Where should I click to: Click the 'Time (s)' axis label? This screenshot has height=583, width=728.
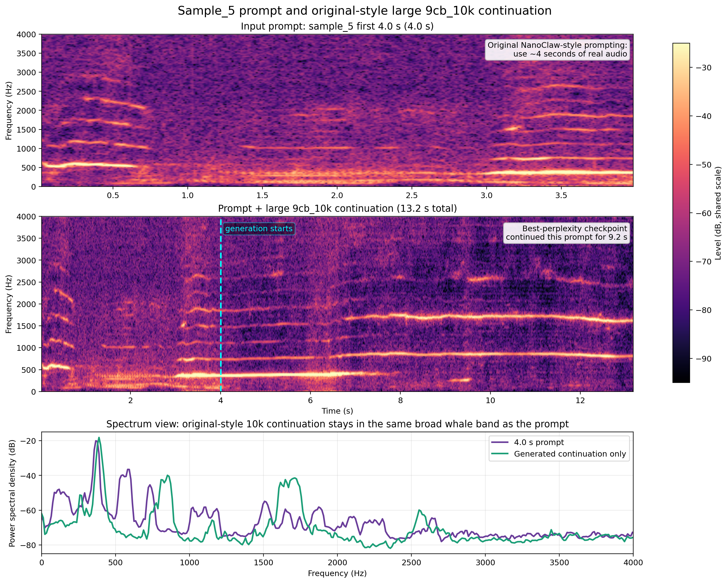[337, 411]
